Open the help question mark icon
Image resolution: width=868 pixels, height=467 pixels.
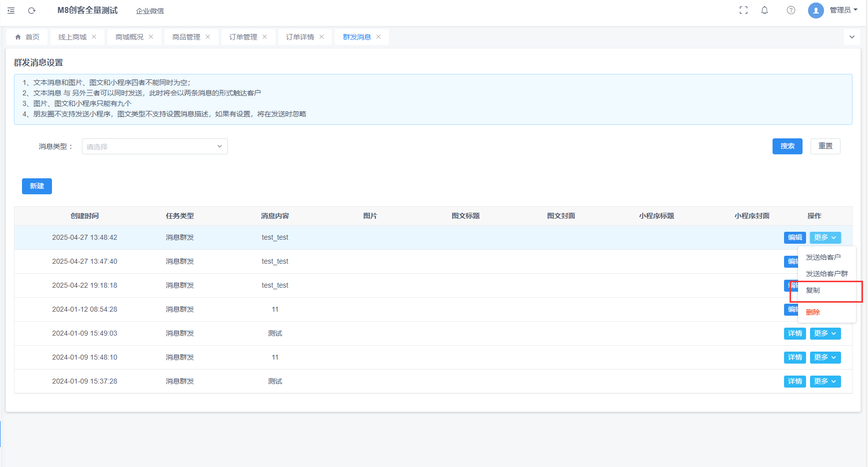(x=791, y=10)
